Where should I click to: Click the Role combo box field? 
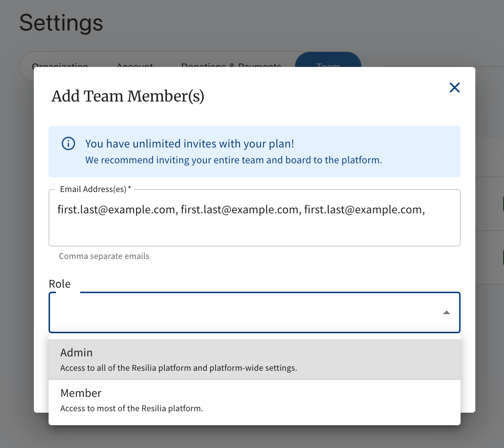[x=254, y=312]
